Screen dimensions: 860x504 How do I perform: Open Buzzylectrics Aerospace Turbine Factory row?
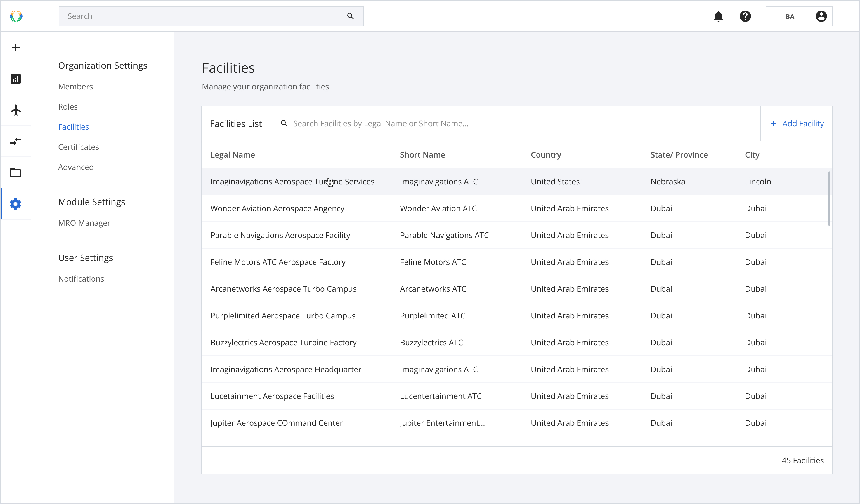[517, 343]
